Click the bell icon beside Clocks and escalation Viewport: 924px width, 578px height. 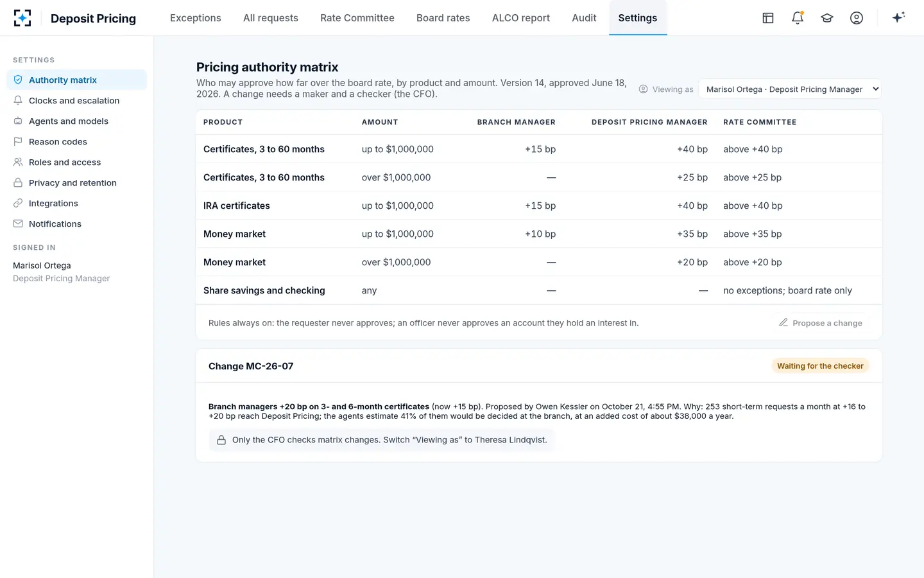click(x=18, y=101)
